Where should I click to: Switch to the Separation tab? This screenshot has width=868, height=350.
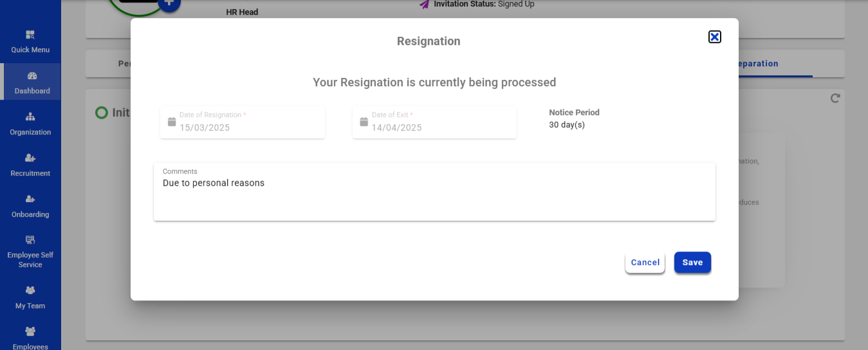point(758,64)
